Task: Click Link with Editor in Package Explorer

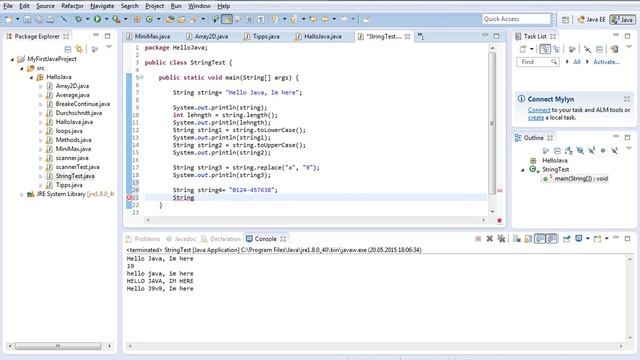Action: click(x=79, y=49)
